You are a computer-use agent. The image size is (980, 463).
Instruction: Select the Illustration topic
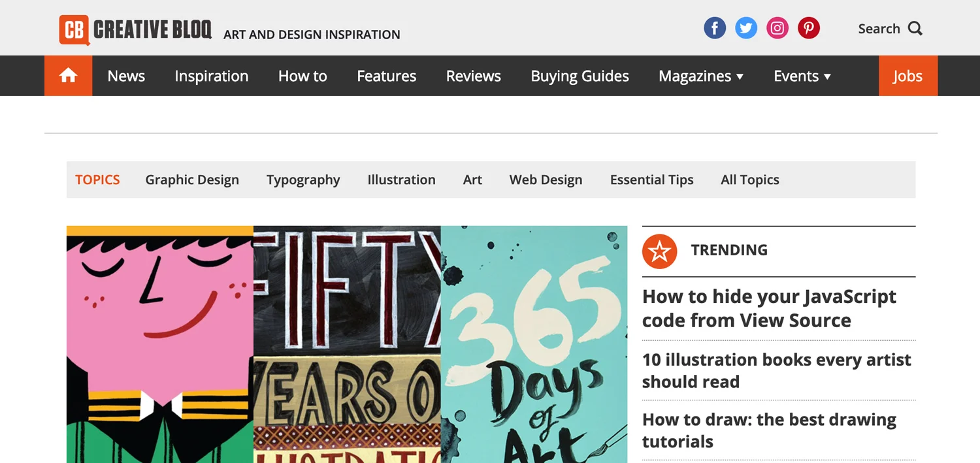pyautogui.click(x=401, y=180)
